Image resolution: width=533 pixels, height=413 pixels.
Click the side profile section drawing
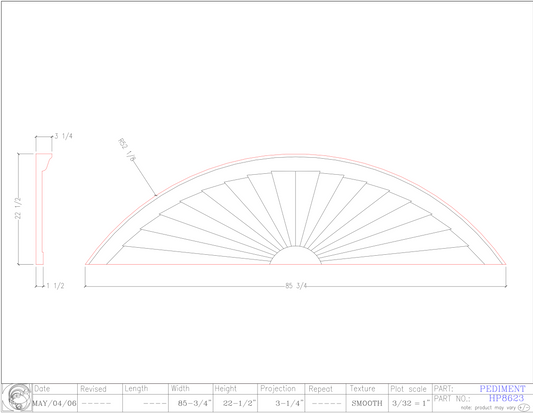[44, 209]
